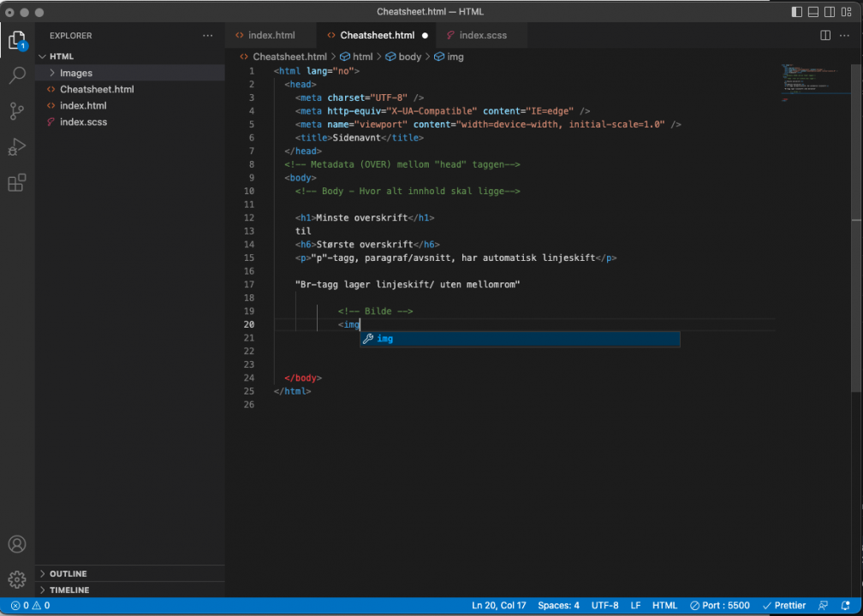Open the Run and Debug view
The width and height of the screenshot is (863, 616).
(17, 147)
